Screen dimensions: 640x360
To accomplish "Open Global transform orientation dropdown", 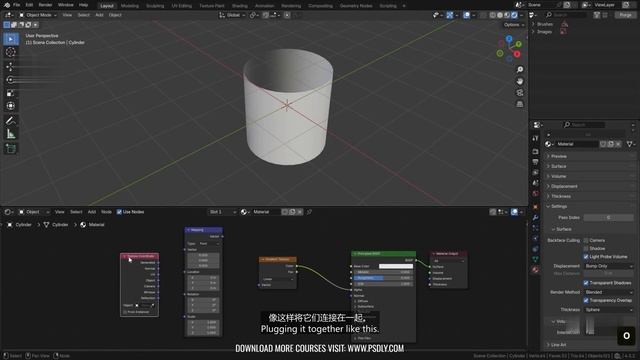I will coord(232,15).
